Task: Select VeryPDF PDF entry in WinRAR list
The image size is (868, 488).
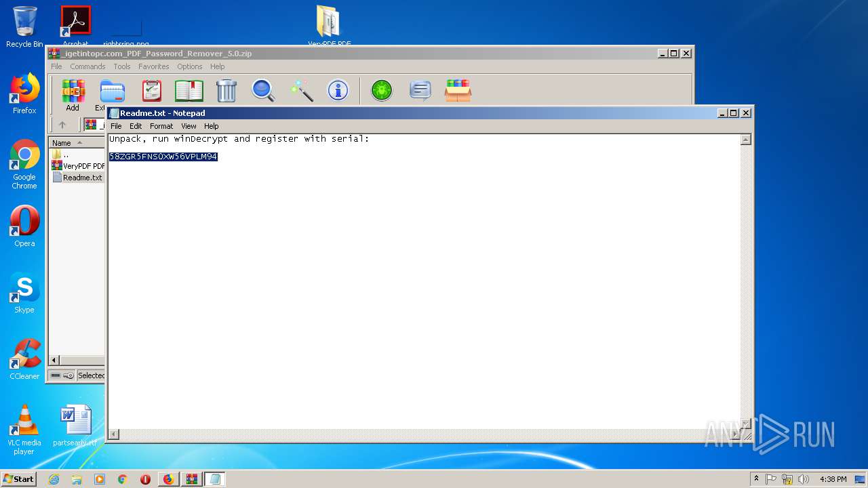Action: [x=78, y=166]
